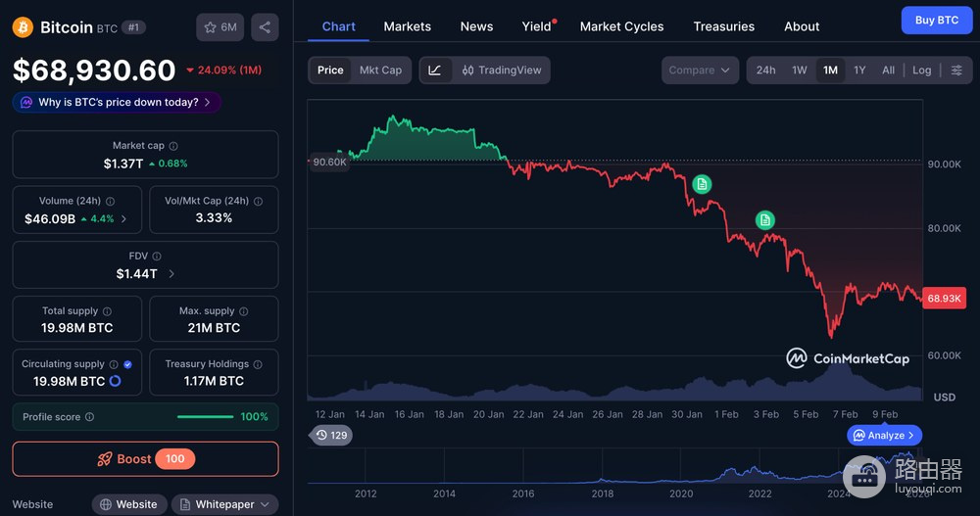Expand Volume (24h) details chevron

click(x=123, y=218)
